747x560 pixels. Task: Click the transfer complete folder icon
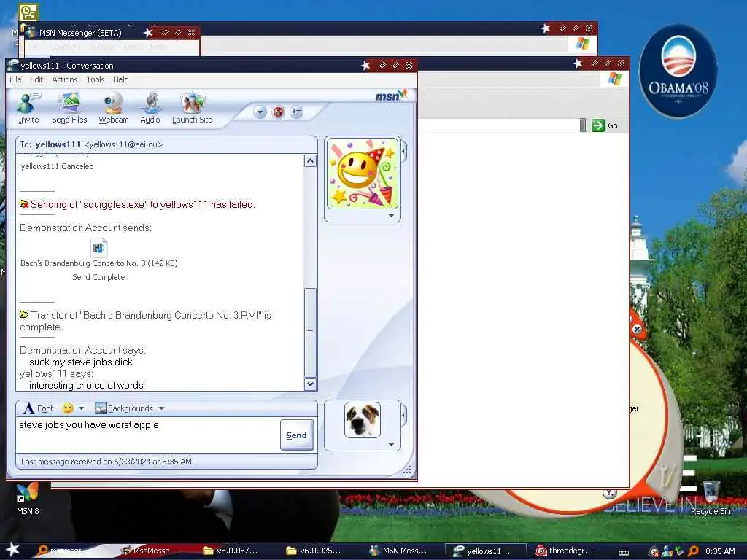click(x=24, y=315)
